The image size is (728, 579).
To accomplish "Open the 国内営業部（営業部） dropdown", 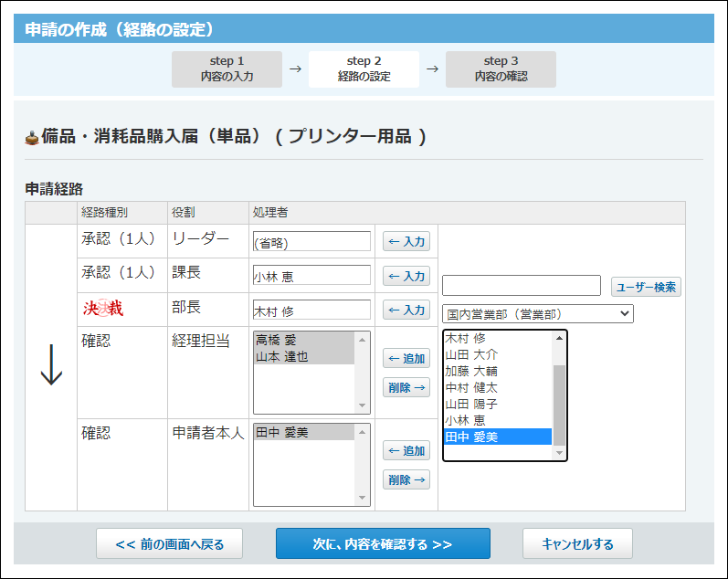I will (538, 314).
